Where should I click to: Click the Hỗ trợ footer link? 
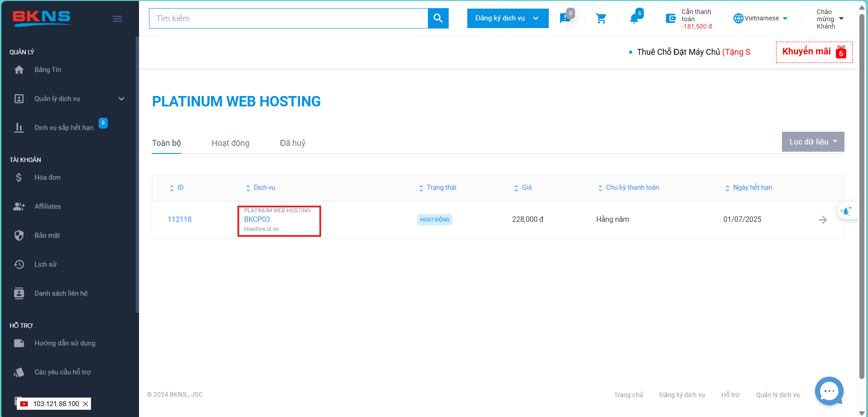pyautogui.click(x=730, y=395)
